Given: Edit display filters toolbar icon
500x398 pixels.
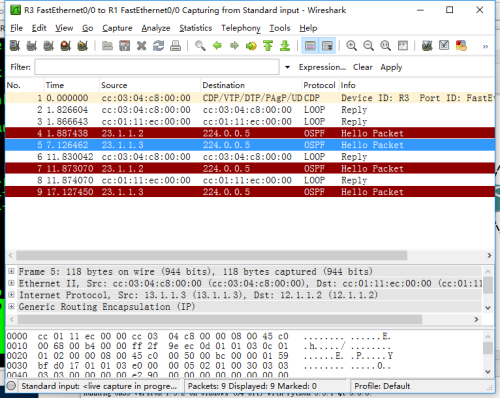Looking at the screenshot, I should [444, 45].
